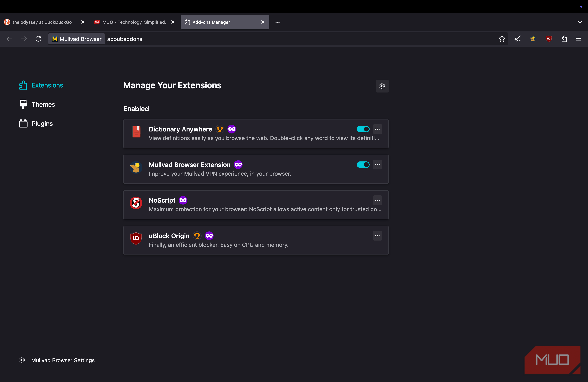Open Mullvad Browser Extension more options menu
This screenshot has width=588, height=382.
(x=377, y=165)
